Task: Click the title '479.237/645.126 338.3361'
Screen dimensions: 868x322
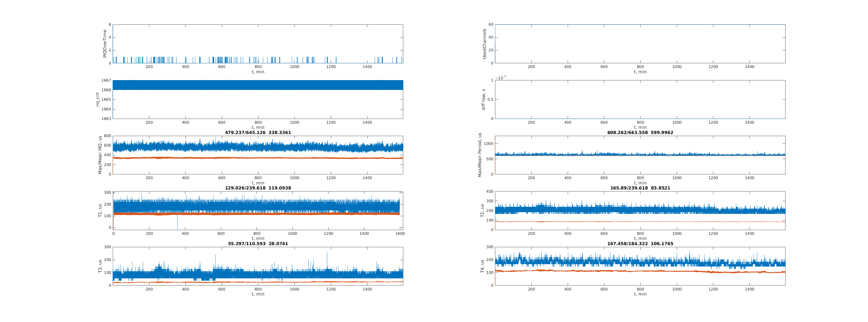Action: pyautogui.click(x=258, y=133)
